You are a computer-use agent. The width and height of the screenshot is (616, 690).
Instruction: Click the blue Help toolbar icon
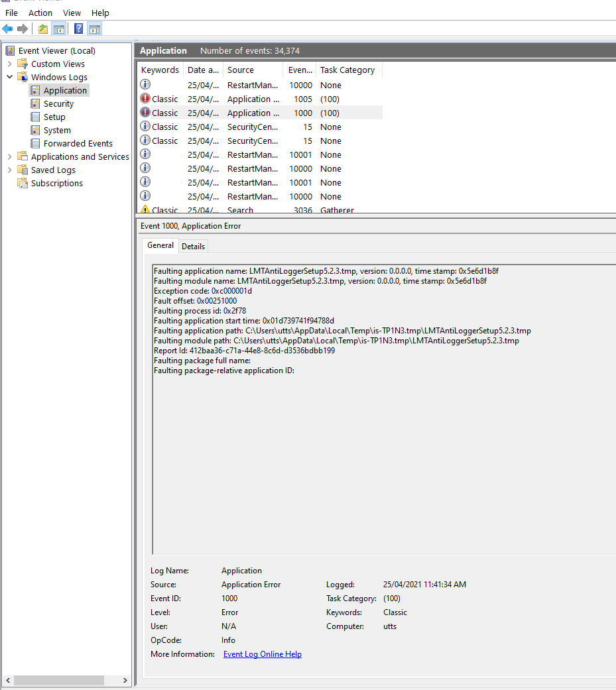78,29
